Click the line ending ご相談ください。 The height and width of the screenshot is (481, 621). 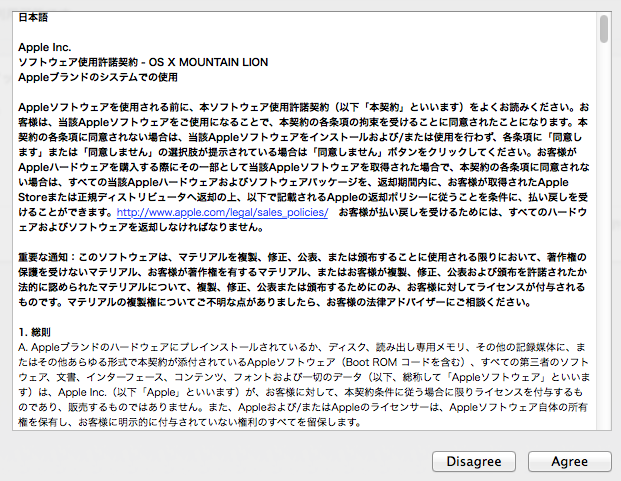274,303
